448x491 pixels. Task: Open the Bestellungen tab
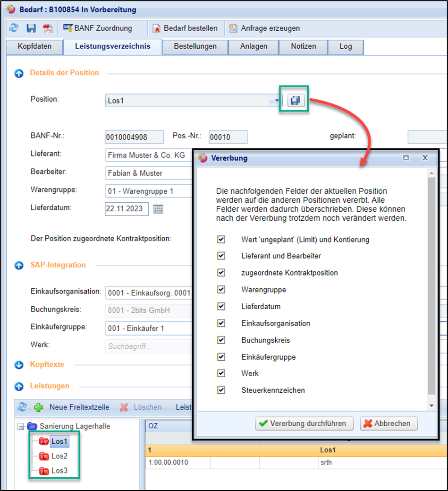[x=195, y=46]
